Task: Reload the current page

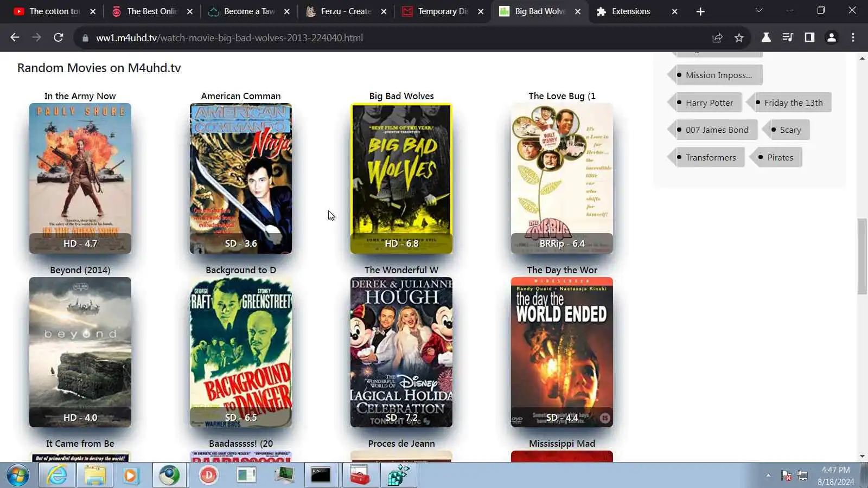Action: point(58,37)
